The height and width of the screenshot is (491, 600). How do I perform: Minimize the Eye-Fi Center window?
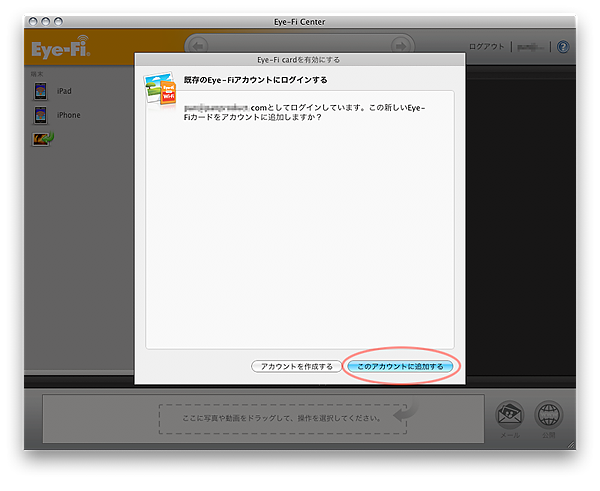46,21
